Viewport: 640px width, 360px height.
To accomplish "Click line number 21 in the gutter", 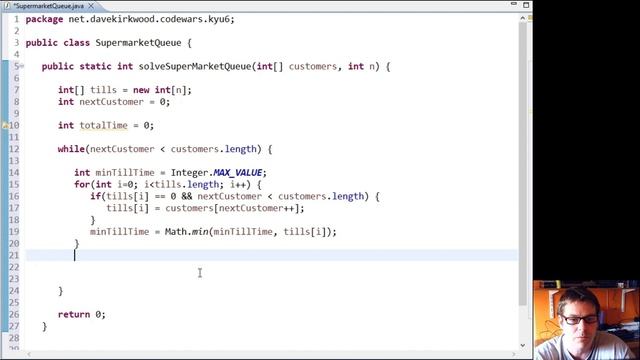I will (14, 256).
